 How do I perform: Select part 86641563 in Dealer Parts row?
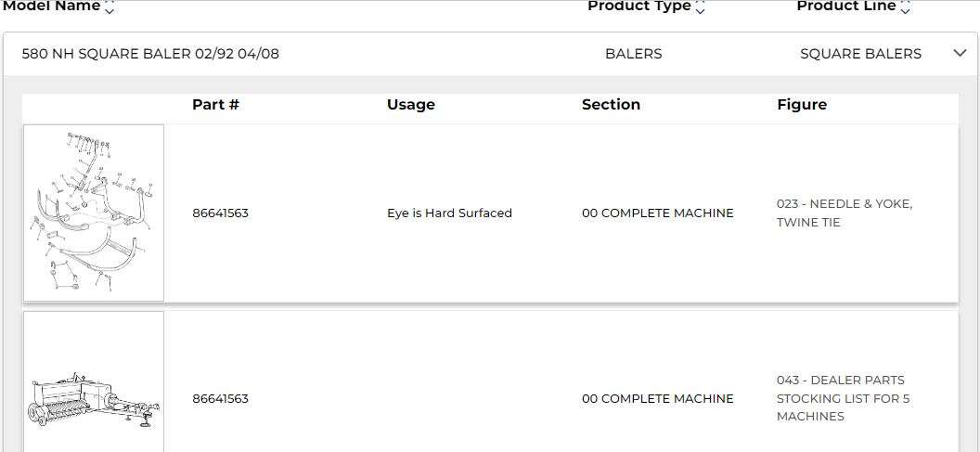point(220,398)
